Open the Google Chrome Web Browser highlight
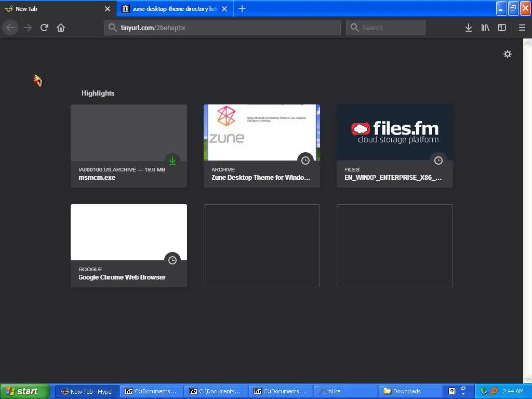The height and width of the screenshot is (399, 532). [x=129, y=246]
